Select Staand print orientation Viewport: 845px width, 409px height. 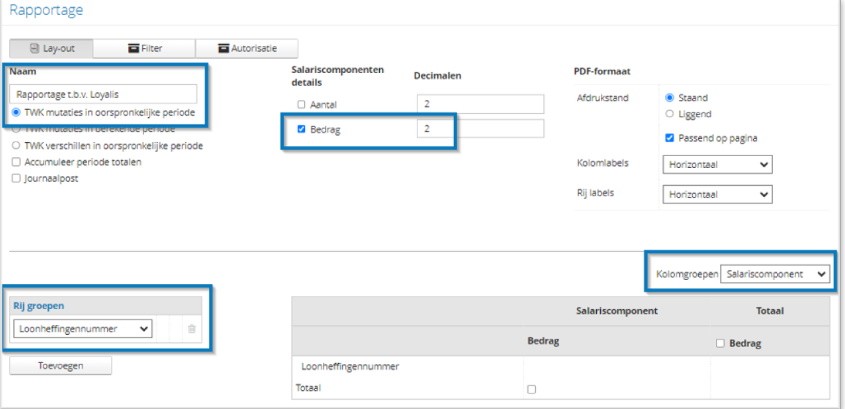669,99
